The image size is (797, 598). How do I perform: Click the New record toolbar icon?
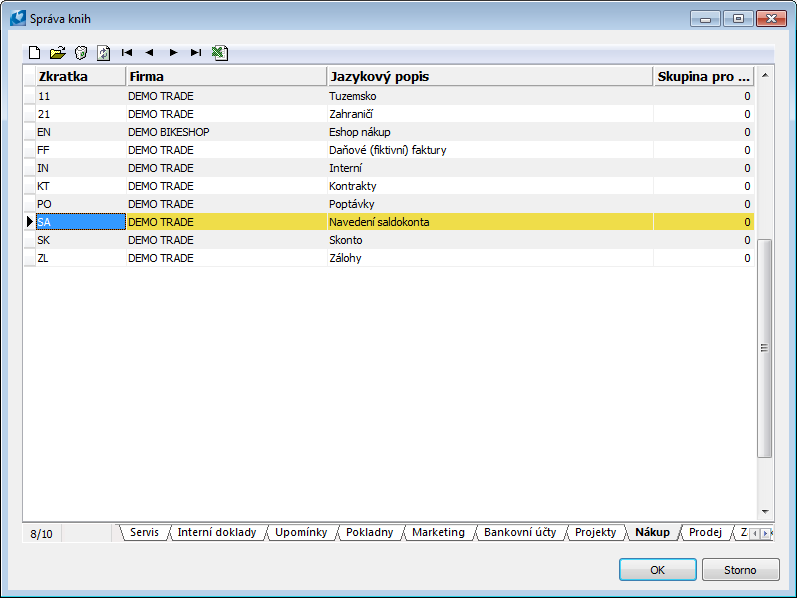click(x=34, y=52)
